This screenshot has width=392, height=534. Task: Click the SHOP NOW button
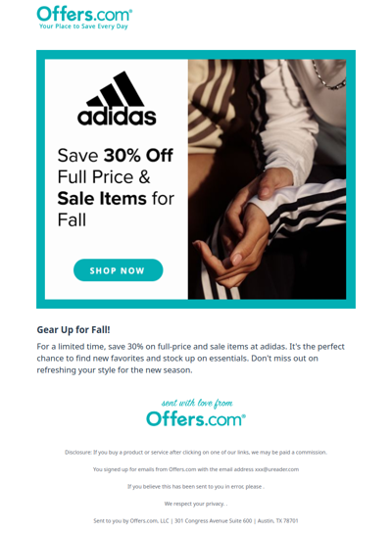pos(119,270)
